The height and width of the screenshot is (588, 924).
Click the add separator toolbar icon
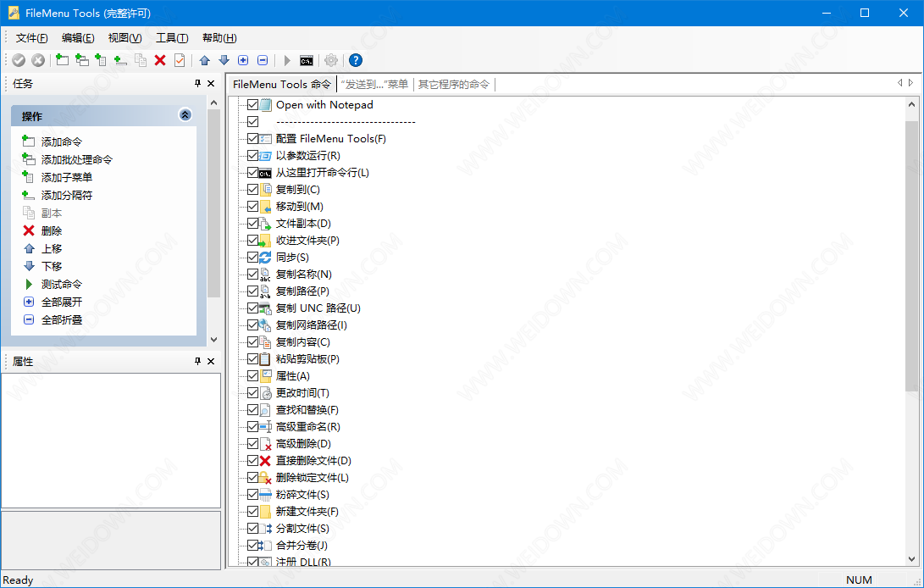pyautogui.click(x=121, y=60)
